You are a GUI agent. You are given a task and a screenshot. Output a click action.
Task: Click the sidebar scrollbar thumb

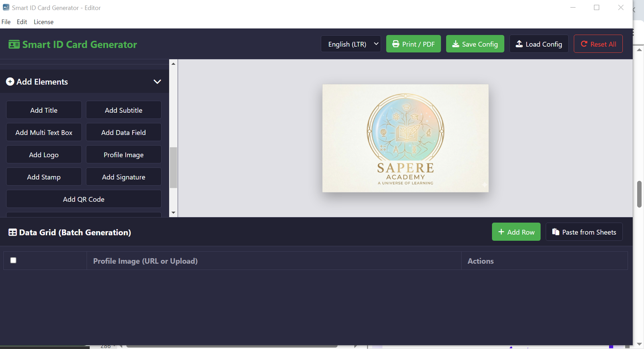(x=173, y=167)
